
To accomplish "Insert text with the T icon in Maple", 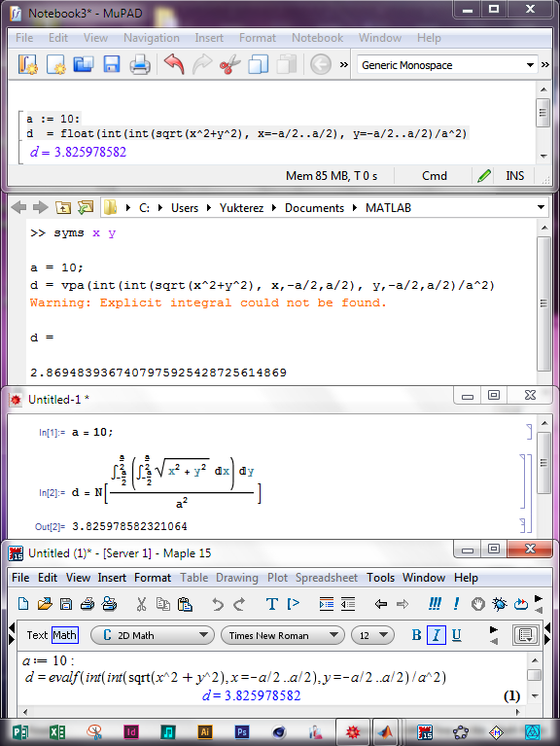I will point(272,604).
